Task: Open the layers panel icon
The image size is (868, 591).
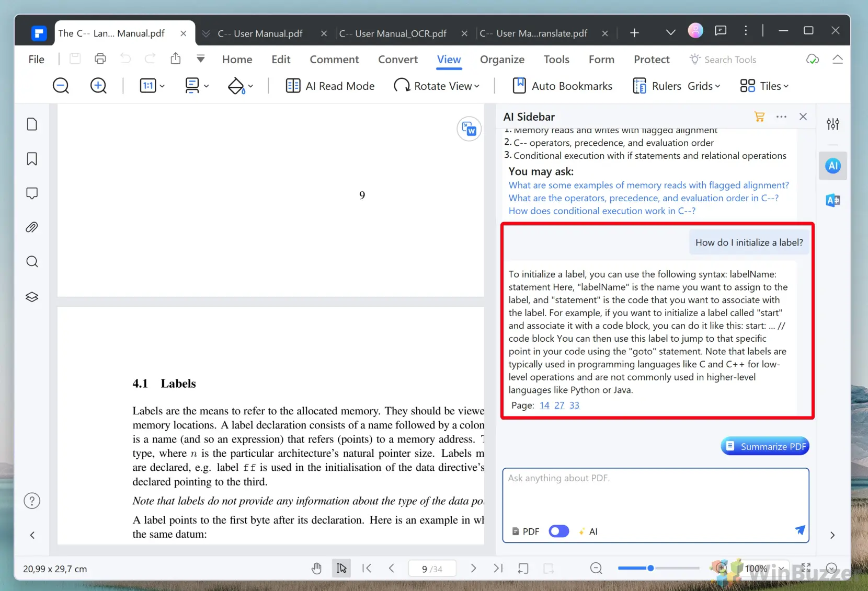Action: [x=32, y=297]
